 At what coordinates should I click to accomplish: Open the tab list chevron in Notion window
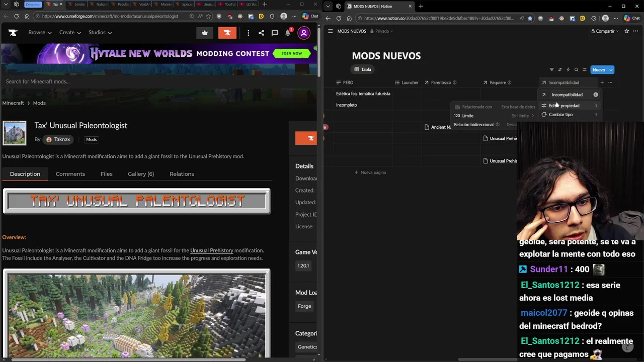pyautogui.click(x=328, y=6)
